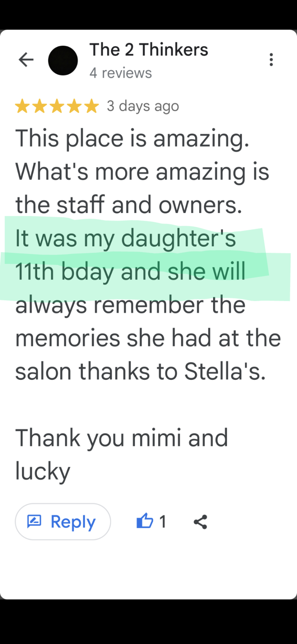Screen dimensions: 297x644
Task: Click highlighted line "It was my daughter's"
Action: click(125, 238)
